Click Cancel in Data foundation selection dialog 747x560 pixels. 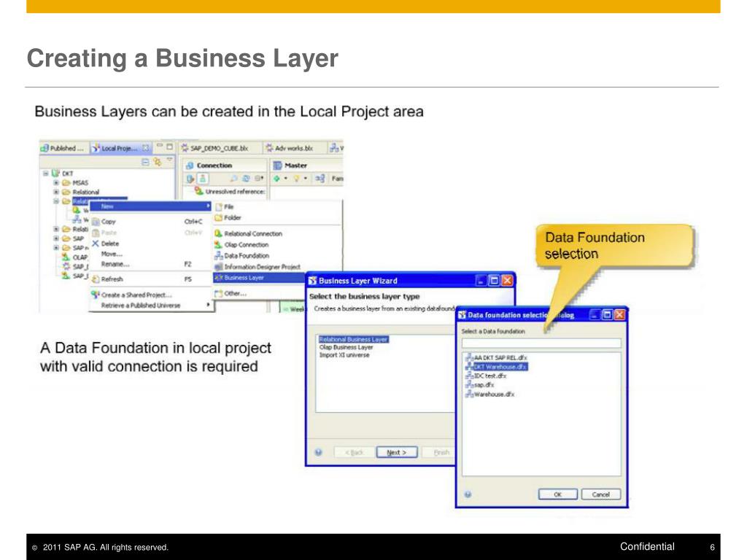click(x=601, y=494)
